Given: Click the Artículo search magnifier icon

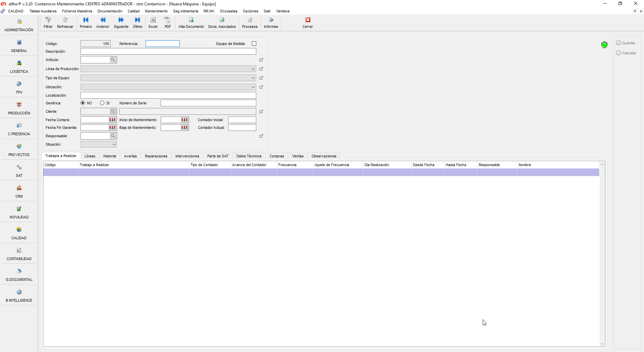Looking at the screenshot, I should [113, 60].
